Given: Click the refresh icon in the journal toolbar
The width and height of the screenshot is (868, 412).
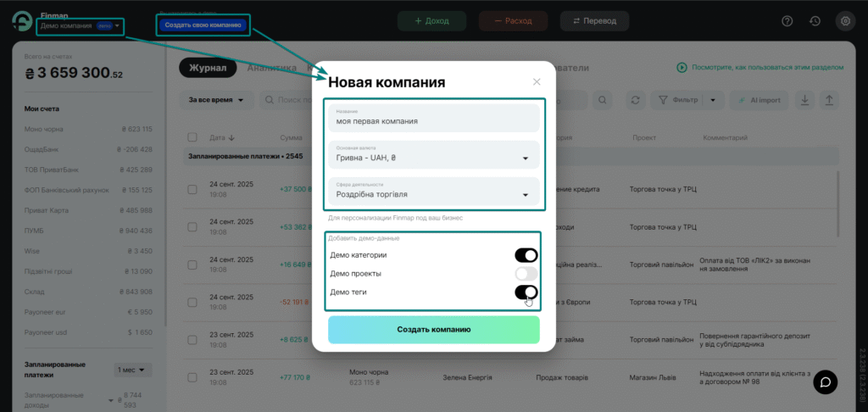Looking at the screenshot, I should (634, 100).
